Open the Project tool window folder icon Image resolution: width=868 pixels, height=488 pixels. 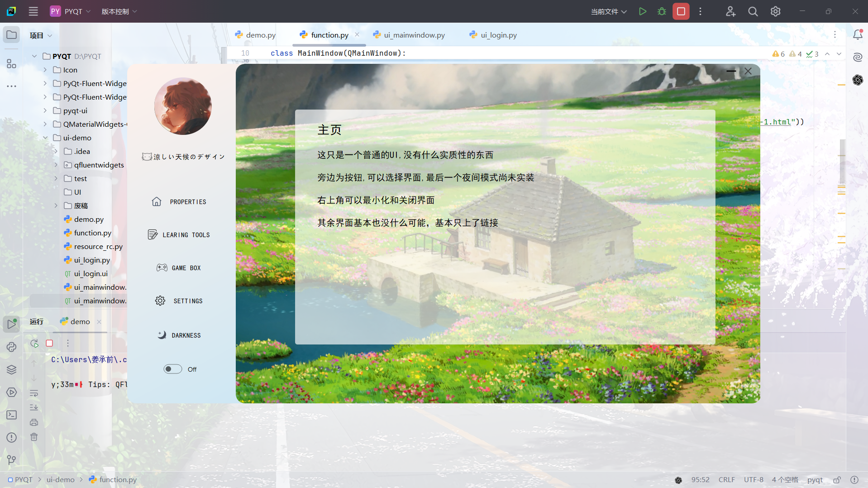11,35
